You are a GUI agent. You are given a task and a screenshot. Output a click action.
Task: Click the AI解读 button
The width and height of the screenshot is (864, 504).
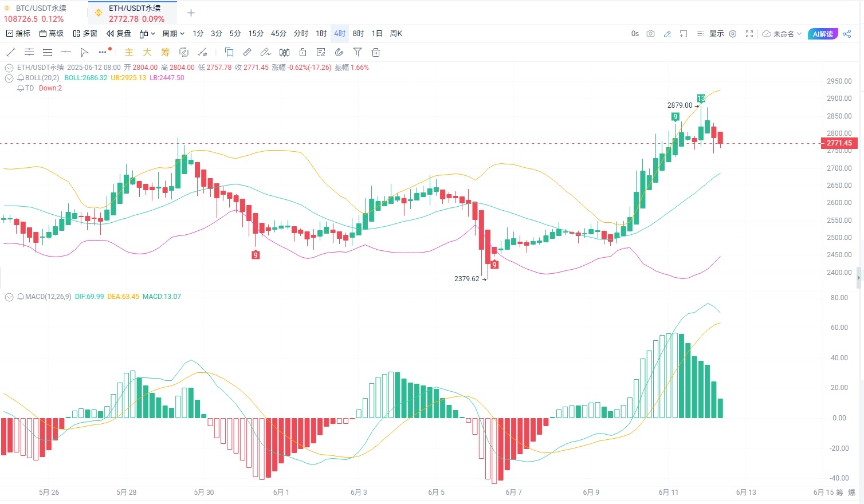[x=823, y=34]
